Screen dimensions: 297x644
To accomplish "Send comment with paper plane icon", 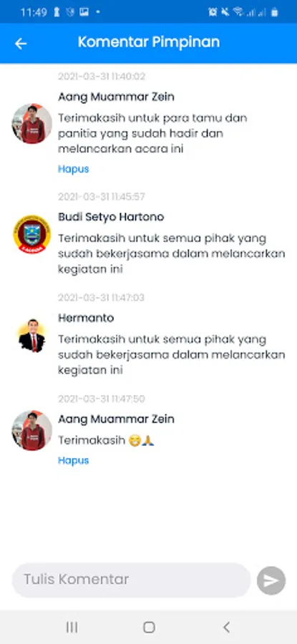I will [271, 580].
